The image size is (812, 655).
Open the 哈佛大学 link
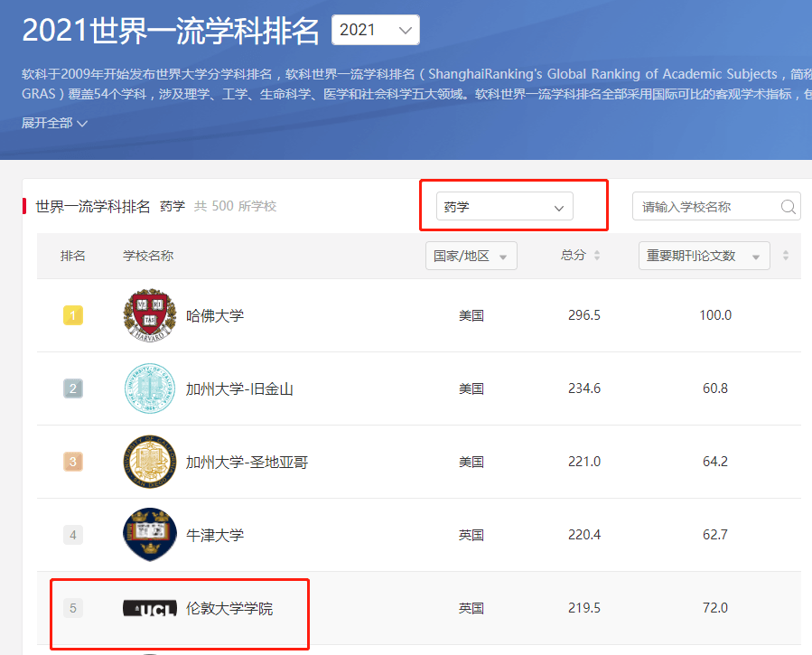(215, 315)
